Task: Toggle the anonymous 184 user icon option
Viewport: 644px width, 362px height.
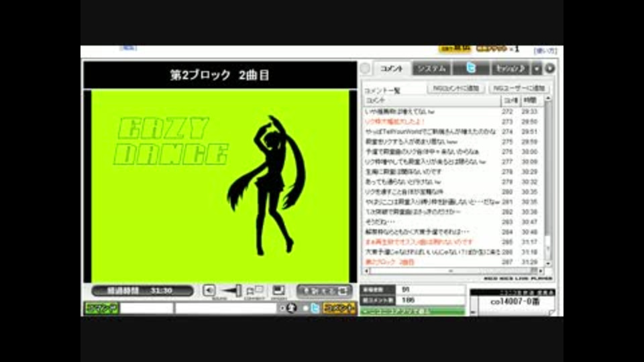Action: click(291, 308)
